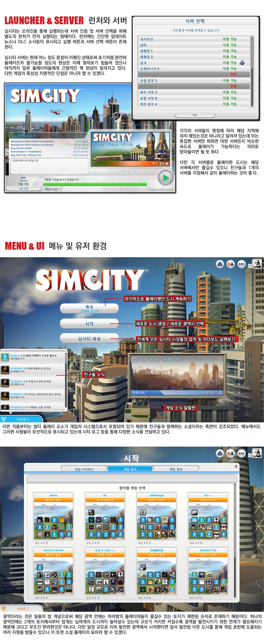Click 추가 정보 on the Digital Deluxe banner

[x=160, y=164]
